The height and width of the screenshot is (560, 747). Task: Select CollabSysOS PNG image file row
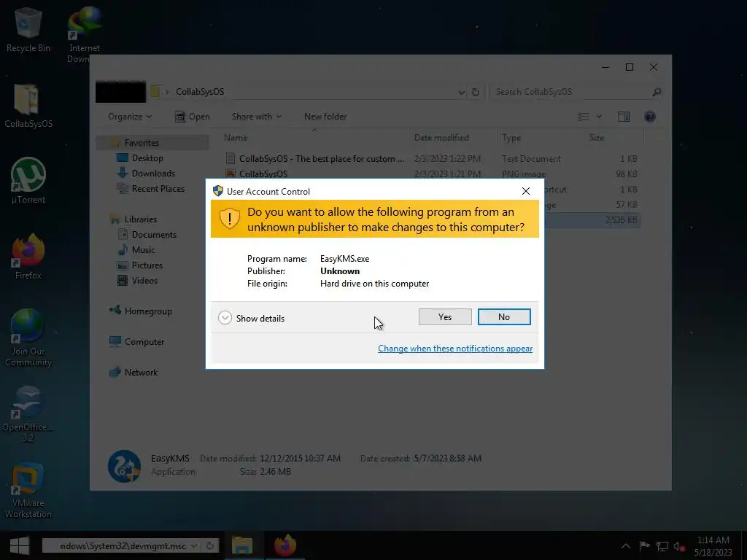pyautogui.click(x=431, y=174)
